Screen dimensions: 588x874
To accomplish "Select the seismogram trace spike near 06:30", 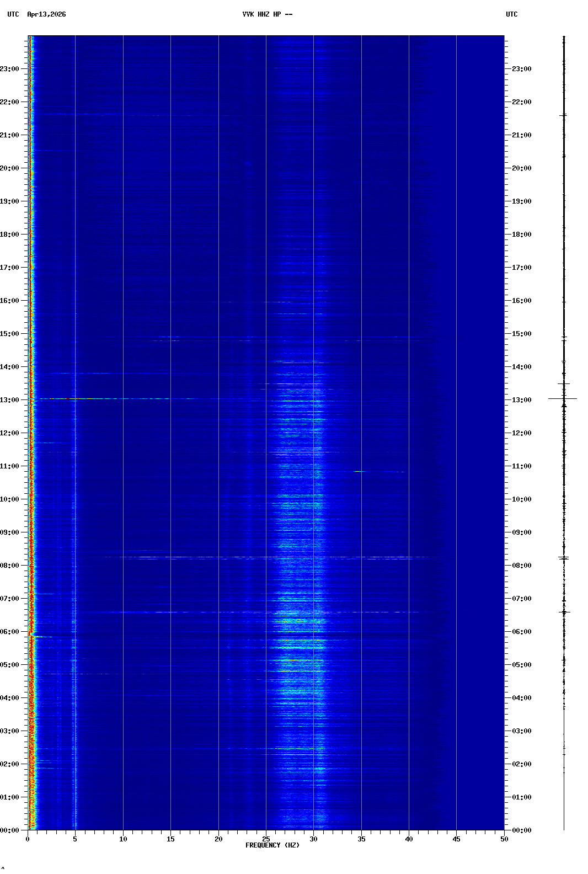I will 564,612.
